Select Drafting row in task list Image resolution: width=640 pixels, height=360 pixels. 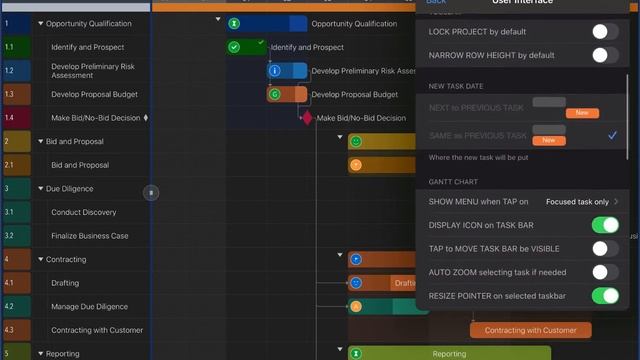[65, 283]
